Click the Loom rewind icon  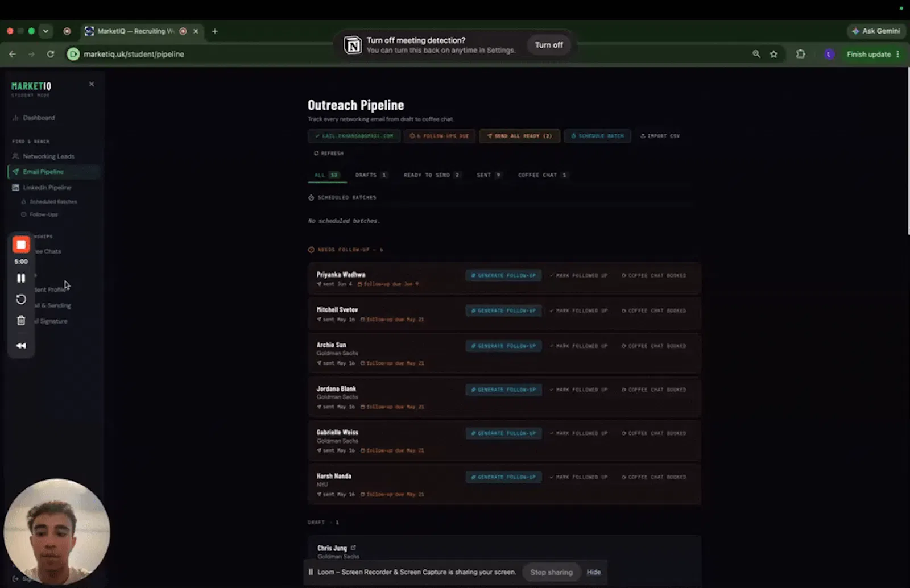[x=21, y=346]
